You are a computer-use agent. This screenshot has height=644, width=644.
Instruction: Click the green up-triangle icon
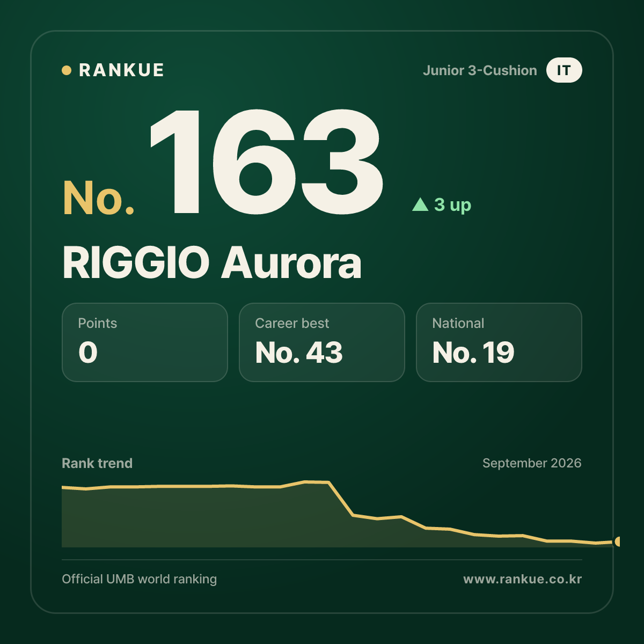coord(420,204)
